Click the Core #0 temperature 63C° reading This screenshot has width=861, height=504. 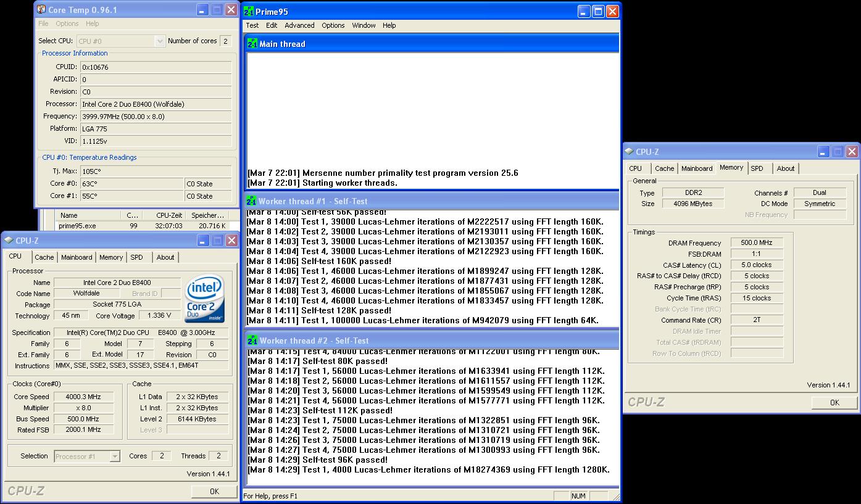click(x=132, y=184)
